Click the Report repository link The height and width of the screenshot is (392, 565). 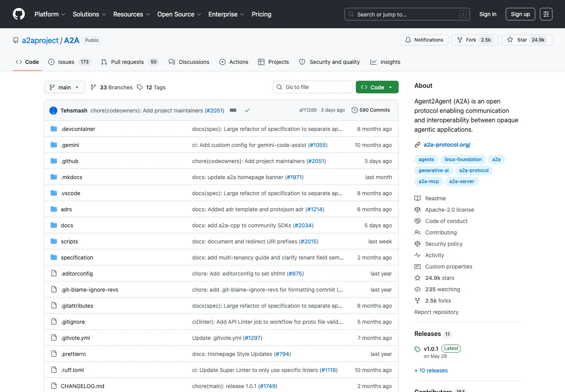436,312
